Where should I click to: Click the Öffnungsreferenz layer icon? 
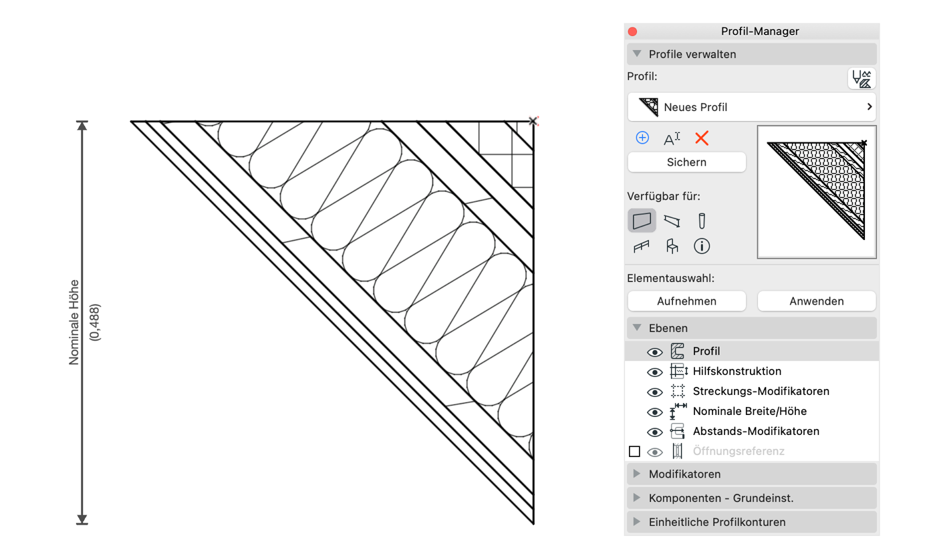678,452
